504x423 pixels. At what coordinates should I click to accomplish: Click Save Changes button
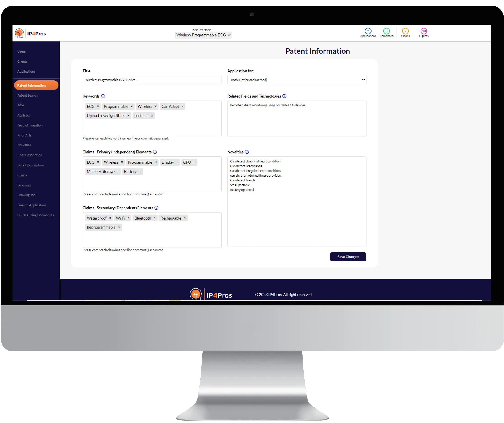pyautogui.click(x=348, y=256)
